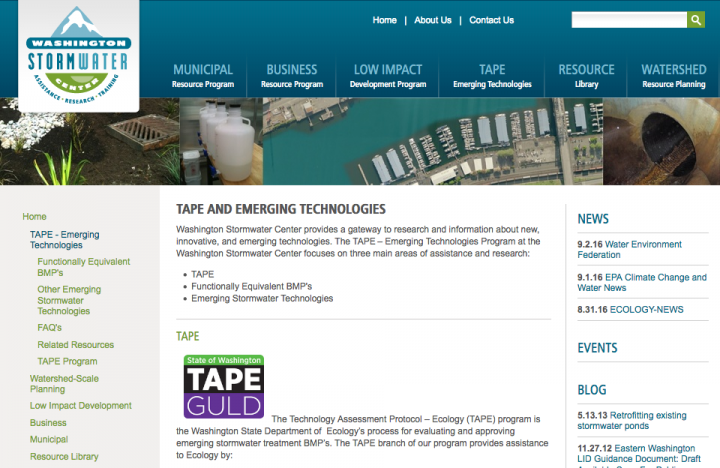The width and height of the screenshot is (720, 468).
Task: Click the State of Washington TAPE GULD logo
Action: click(223, 386)
